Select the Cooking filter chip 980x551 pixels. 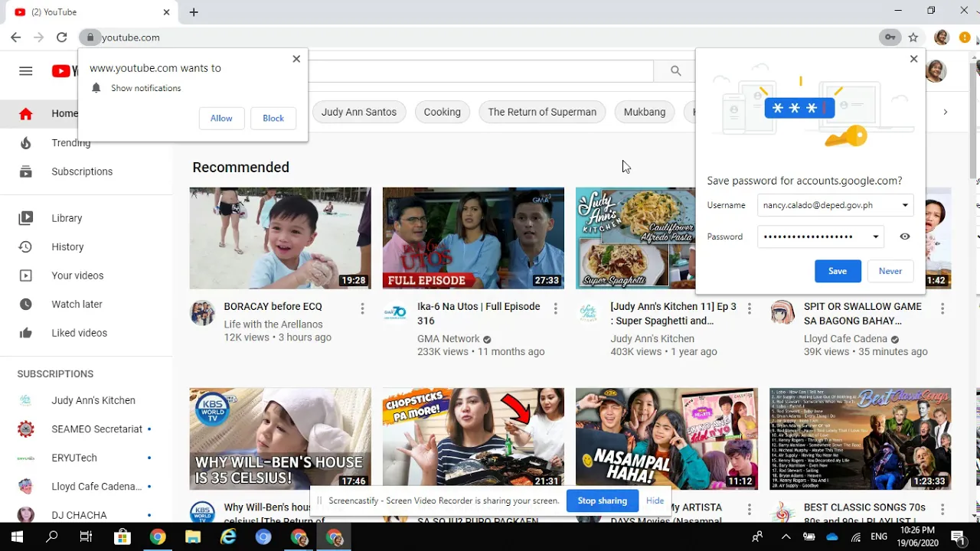[443, 112]
